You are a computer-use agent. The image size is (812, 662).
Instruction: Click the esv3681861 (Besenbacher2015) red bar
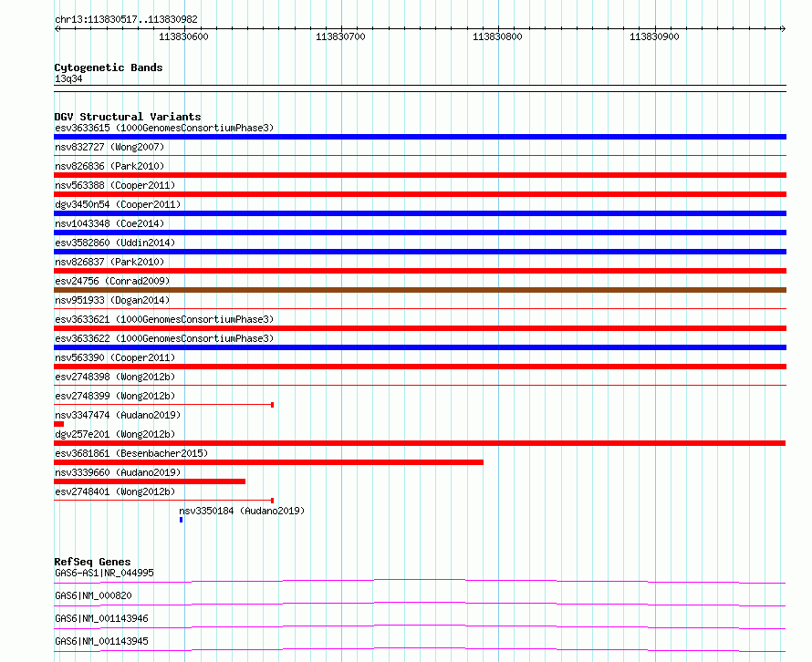[269, 462]
